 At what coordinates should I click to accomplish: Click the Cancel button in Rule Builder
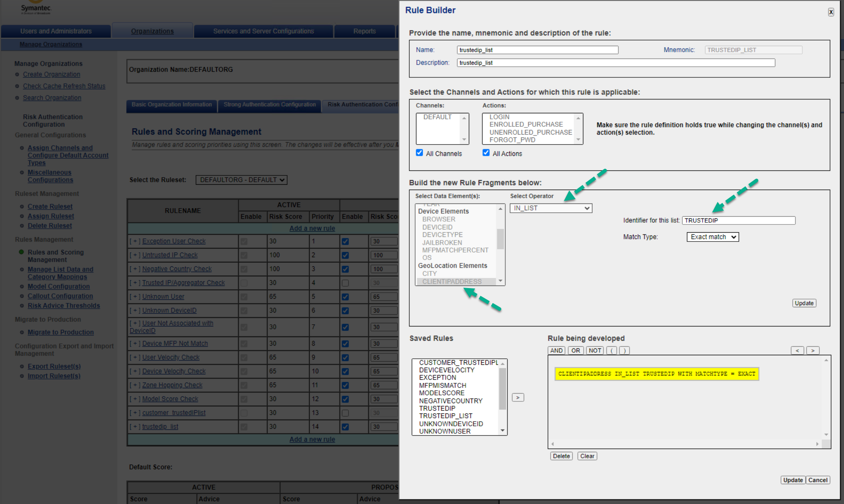818,480
